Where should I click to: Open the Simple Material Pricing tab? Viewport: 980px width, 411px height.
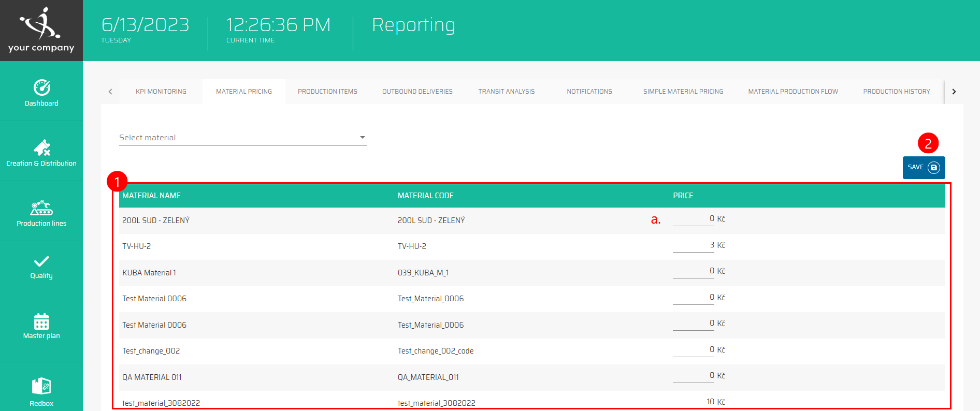pyautogui.click(x=683, y=92)
